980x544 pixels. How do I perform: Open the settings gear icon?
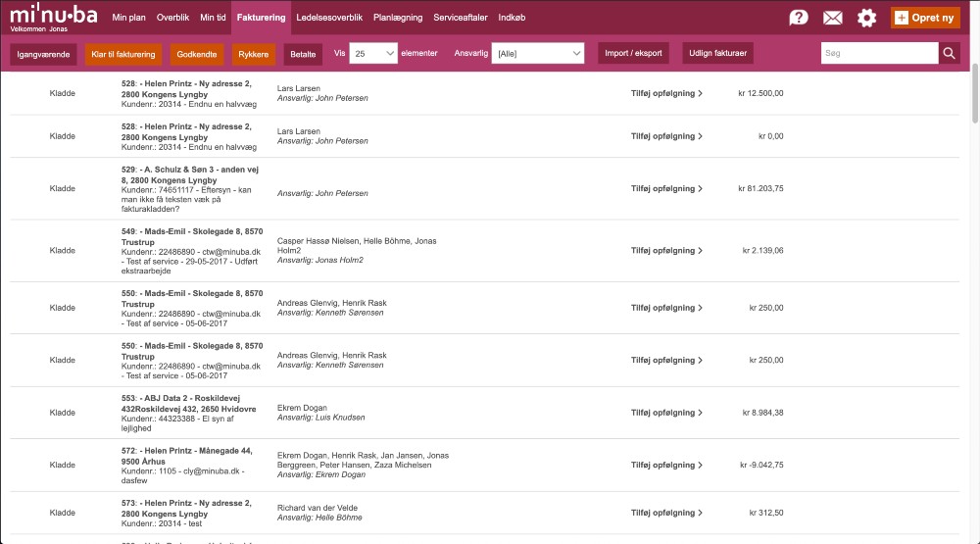[866, 18]
